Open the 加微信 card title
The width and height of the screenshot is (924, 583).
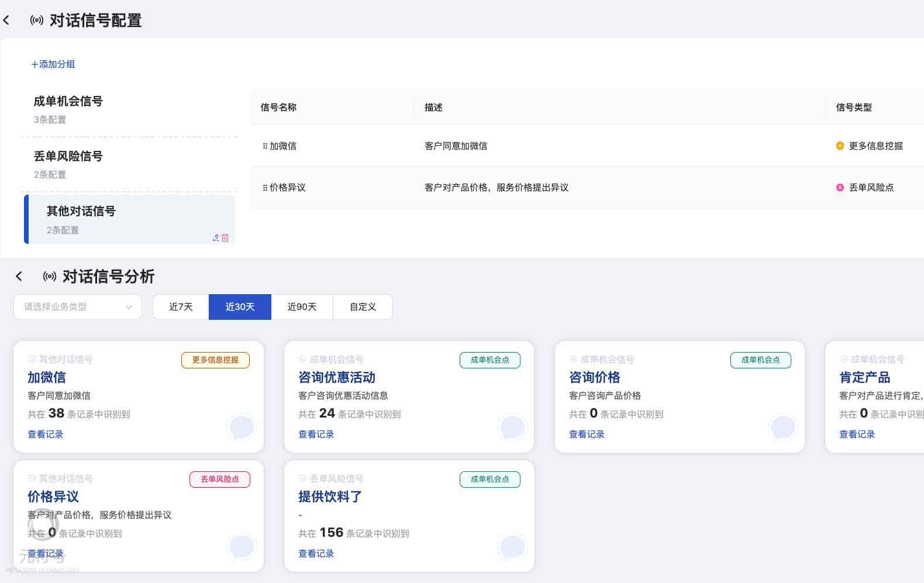(47, 378)
